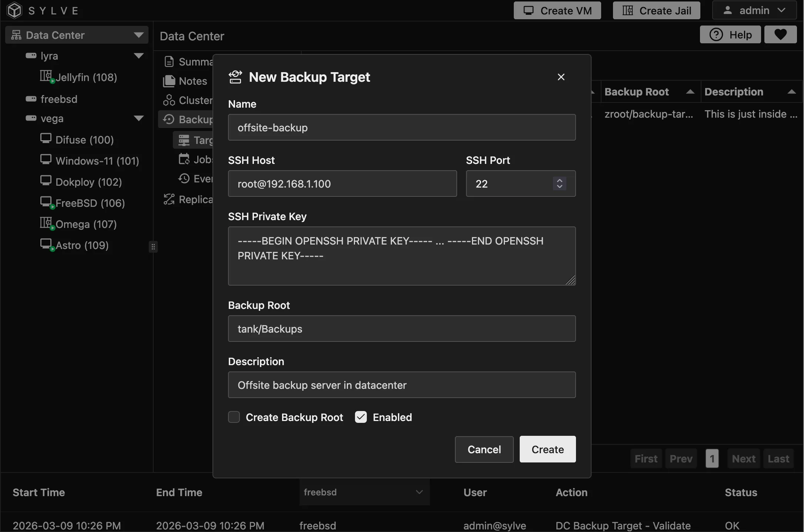Select the Backups restore-arrow icon
This screenshot has height=532, width=804.
(169, 119)
